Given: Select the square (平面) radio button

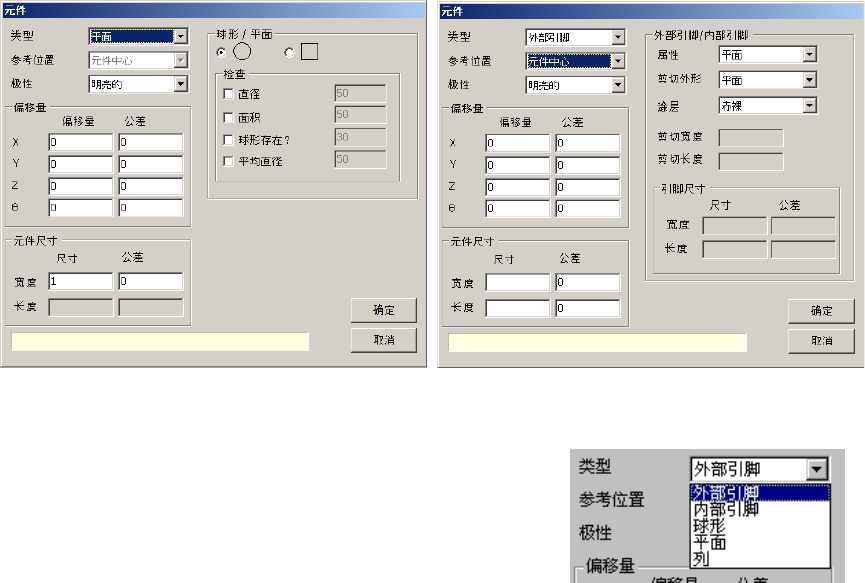Looking at the screenshot, I should pos(289,52).
